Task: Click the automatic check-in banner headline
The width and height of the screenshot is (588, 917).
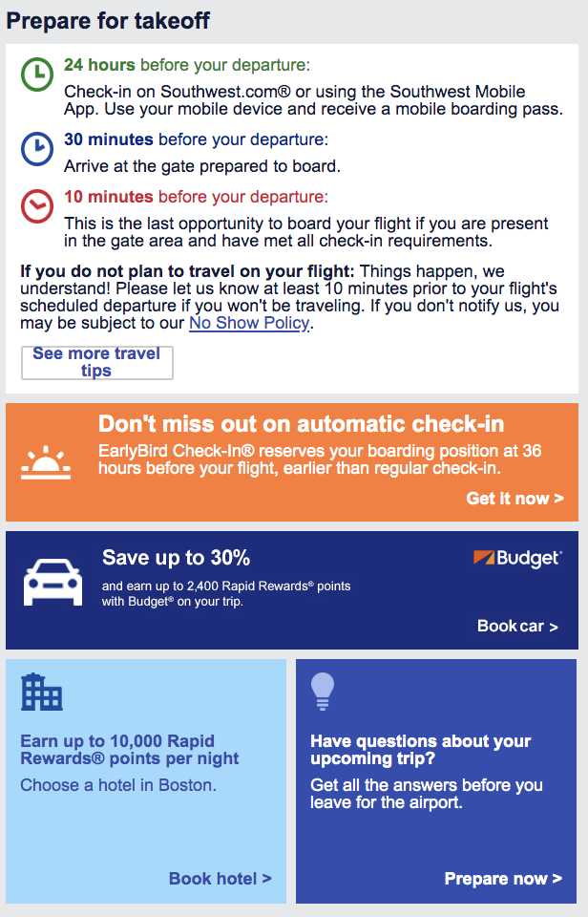Action: (x=302, y=424)
